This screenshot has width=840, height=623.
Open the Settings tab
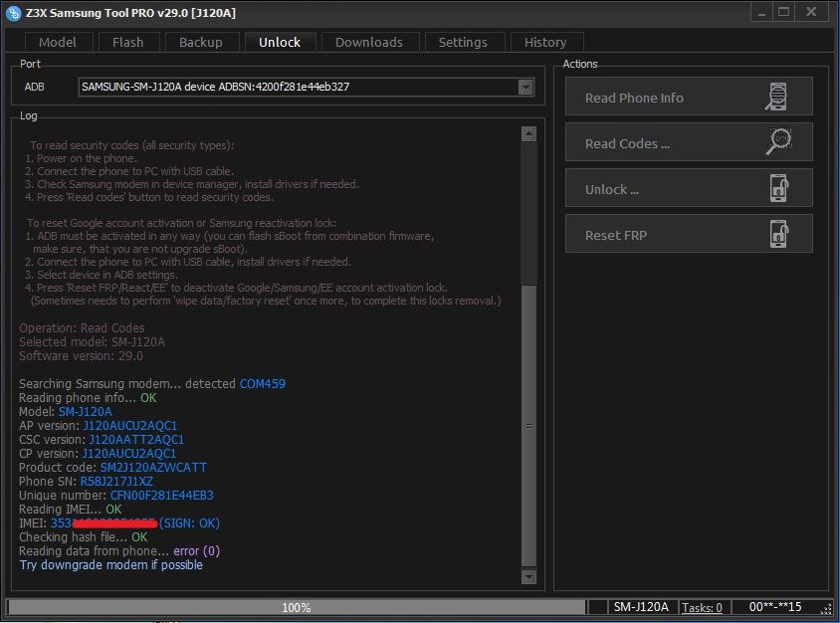(x=463, y=43)
